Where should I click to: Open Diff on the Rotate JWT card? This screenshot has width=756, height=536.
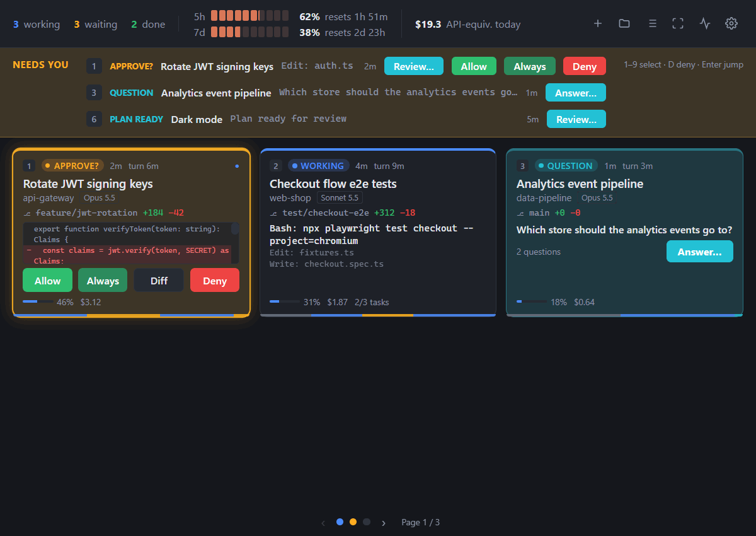click(159, 281)
